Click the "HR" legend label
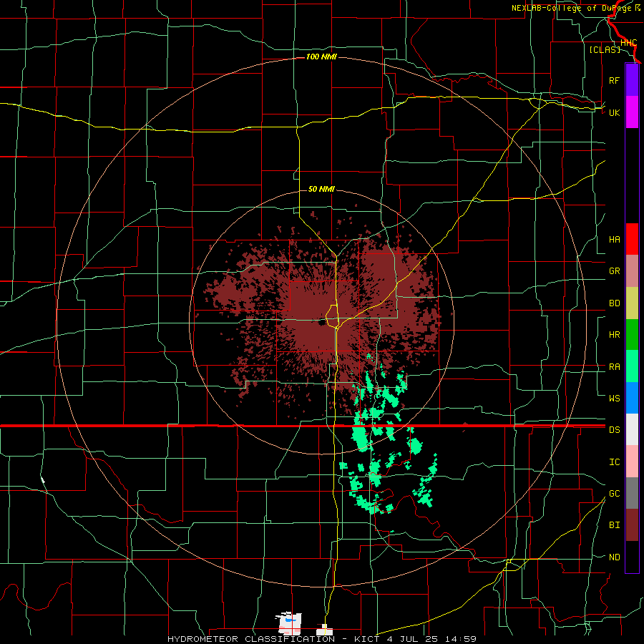This screenshot has height=644, width=644. 614,335
